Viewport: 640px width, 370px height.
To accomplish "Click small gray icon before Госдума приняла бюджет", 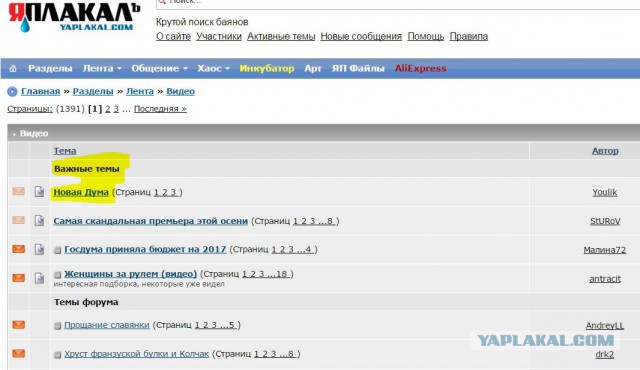I will point(58,250).
